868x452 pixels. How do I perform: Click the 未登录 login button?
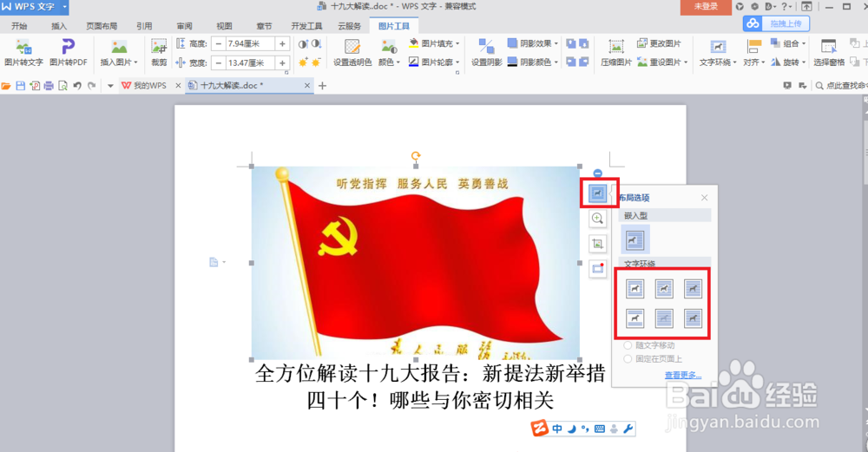pos(706,7)
